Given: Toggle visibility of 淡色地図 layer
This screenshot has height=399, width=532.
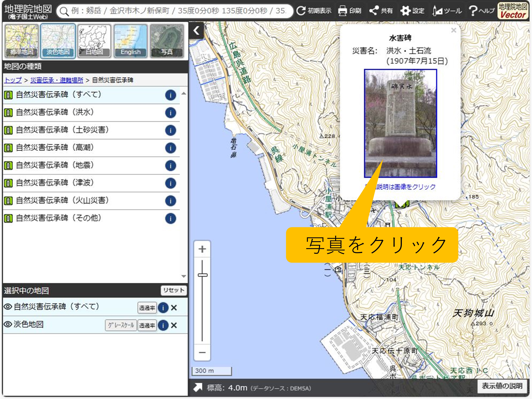Looking at the screenshot, I should pyautogui.click(x=8, y=324).
